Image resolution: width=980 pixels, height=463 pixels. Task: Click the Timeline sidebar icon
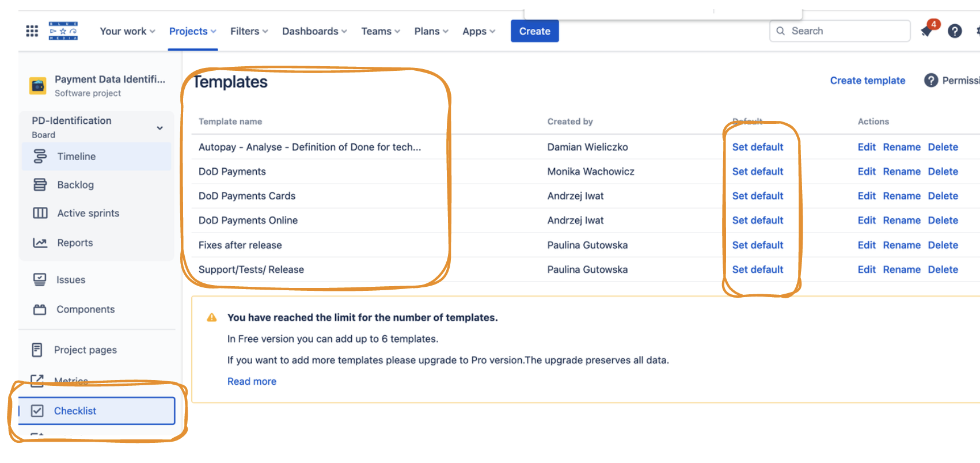click(40, 157)
